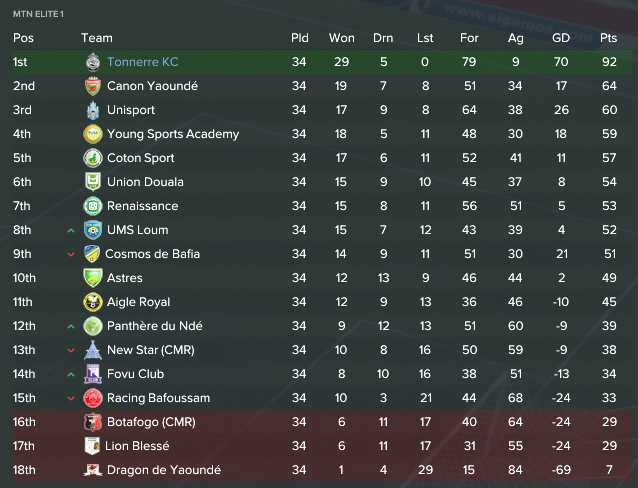Click the Dragon de Yaoundé logo
Image resolution: width=638 pixels, height=488 pixels.
click(x=93, y=470)
